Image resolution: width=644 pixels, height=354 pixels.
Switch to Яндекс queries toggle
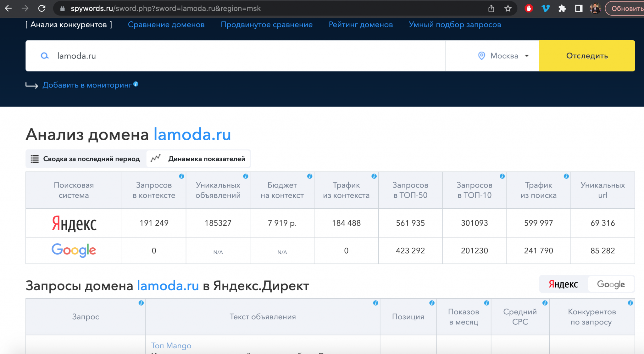point(563,284)
